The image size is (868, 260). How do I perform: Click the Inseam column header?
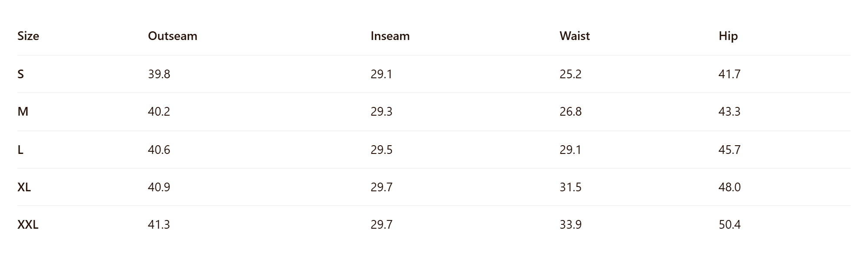point(390,36)
